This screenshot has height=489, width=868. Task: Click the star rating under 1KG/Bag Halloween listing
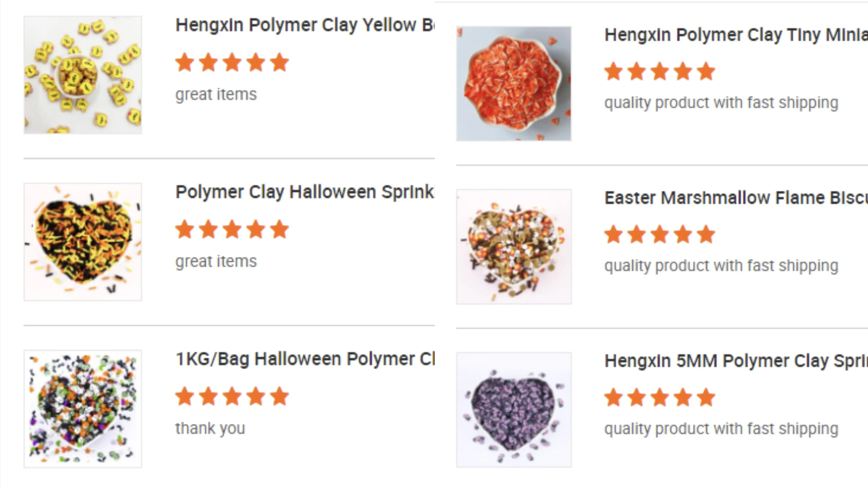point(232,396)
